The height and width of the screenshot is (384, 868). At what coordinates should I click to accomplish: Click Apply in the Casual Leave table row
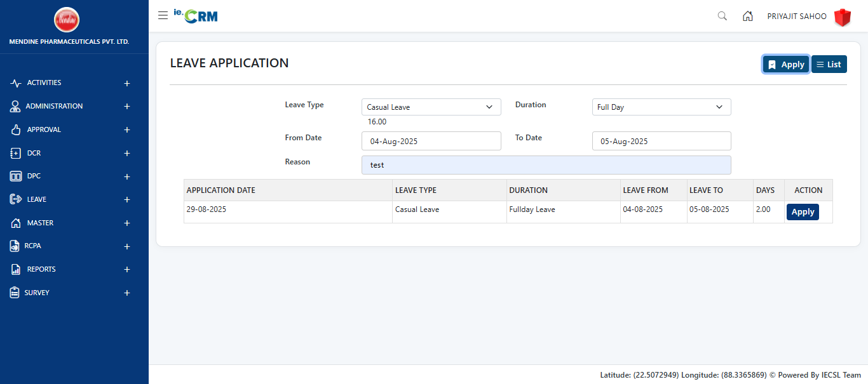tap(802, 211)
